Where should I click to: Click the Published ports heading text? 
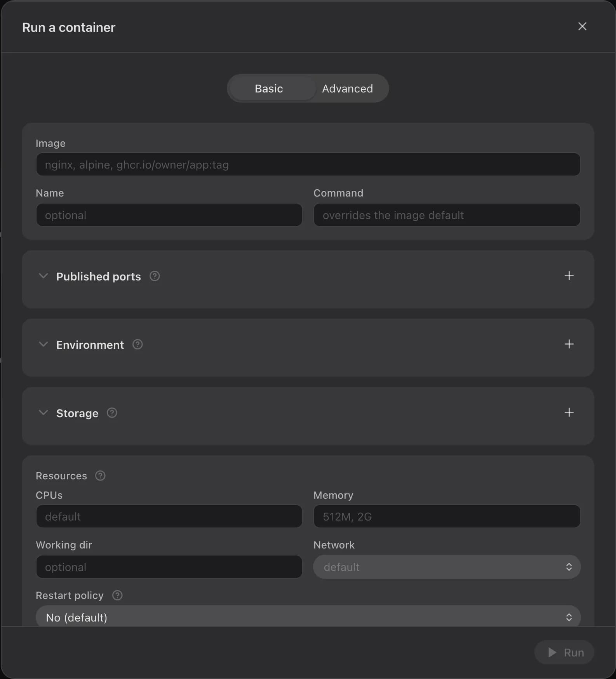click(x=99, y=277)
